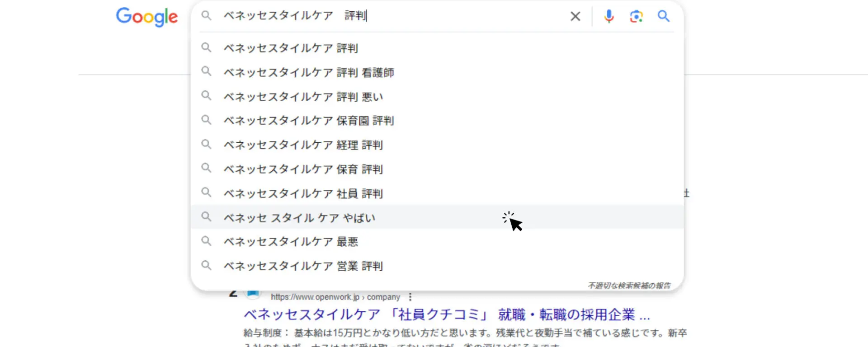This screenshot has height=347, width=868.
Task: Select suggestion ベネッセスタイルケア 社員 評判
Action: click(x=437, y=193)
